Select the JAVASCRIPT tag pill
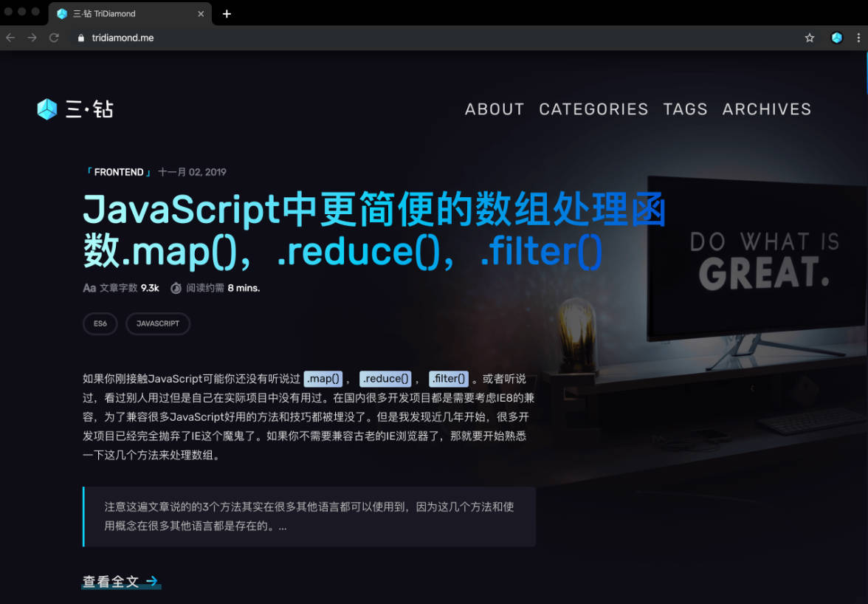 (157, 323)
